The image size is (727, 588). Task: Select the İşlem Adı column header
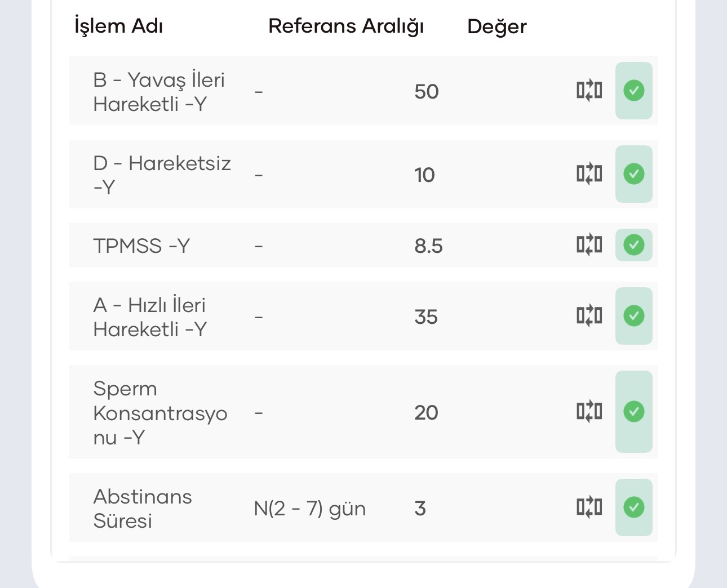point(119,26)
